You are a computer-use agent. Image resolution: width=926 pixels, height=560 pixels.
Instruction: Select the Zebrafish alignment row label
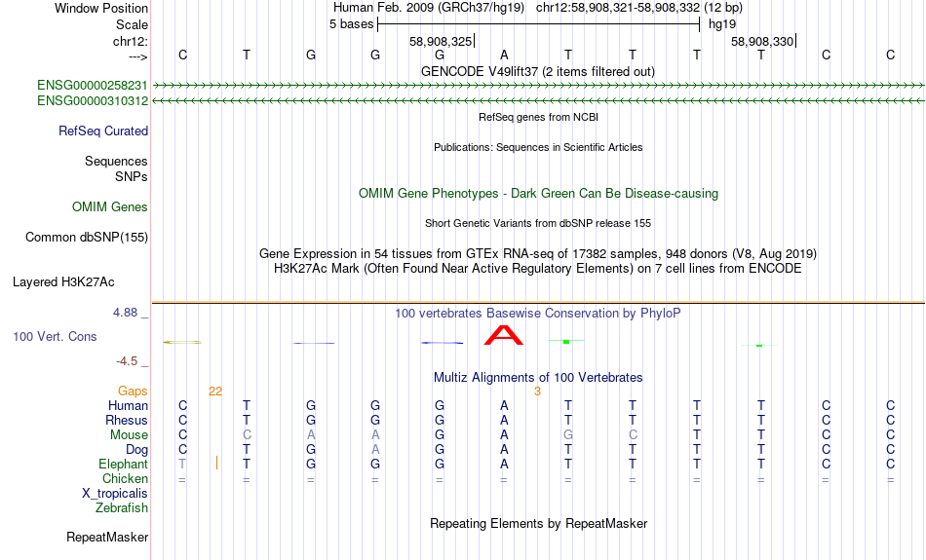(122, 507)
